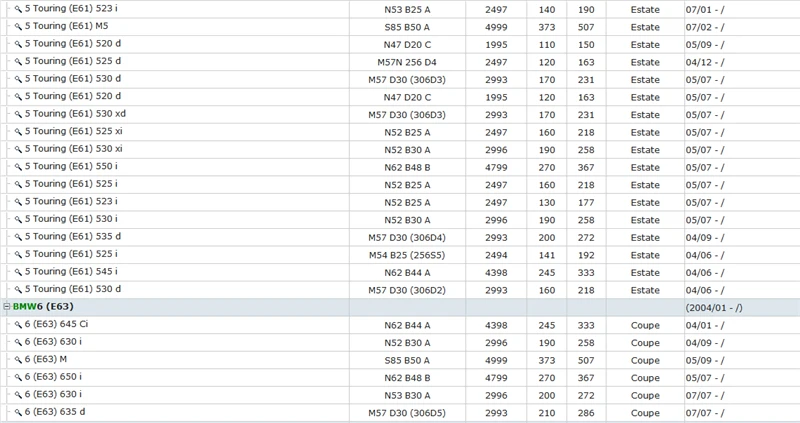Image resolution: width=800 pixels, height=423 pixels.
Task: Click engine code M57N 256 D4
Action: [407, 62]
